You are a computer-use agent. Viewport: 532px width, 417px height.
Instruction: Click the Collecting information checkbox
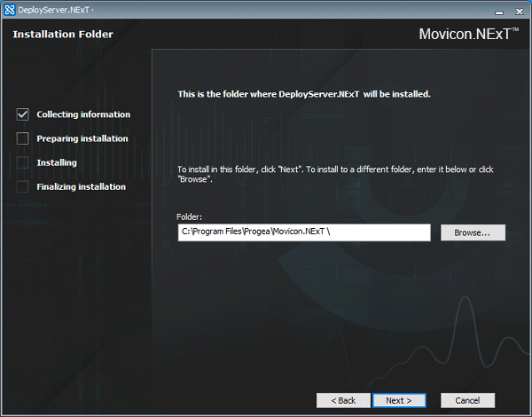point(23,114)
